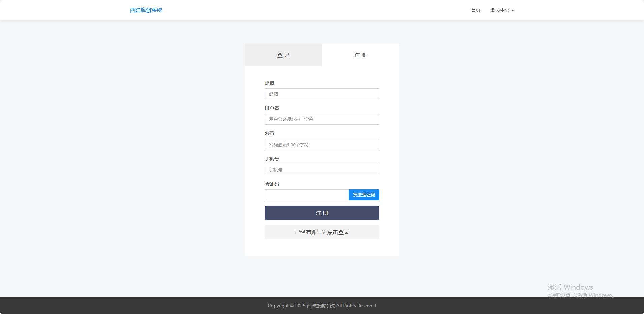Go to 首页 in the top navigation
The height and width of the screenshot is (314, 644).
[x=475, y=10]
